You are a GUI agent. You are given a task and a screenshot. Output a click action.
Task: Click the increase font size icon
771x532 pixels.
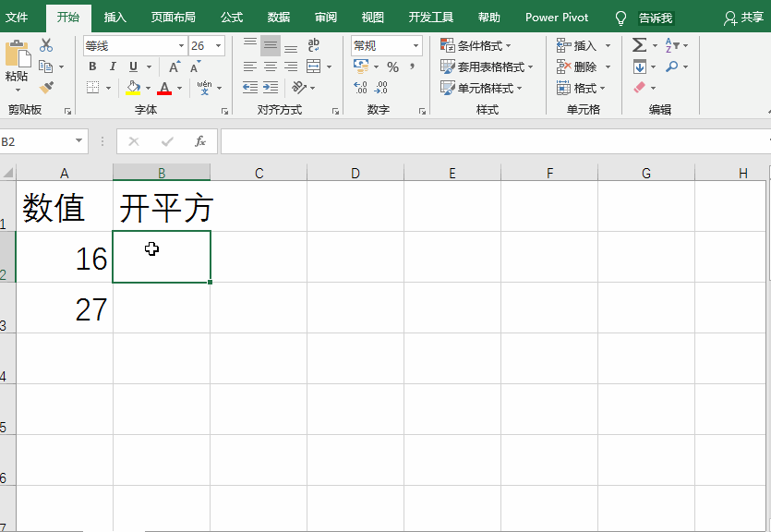[174, 67]
